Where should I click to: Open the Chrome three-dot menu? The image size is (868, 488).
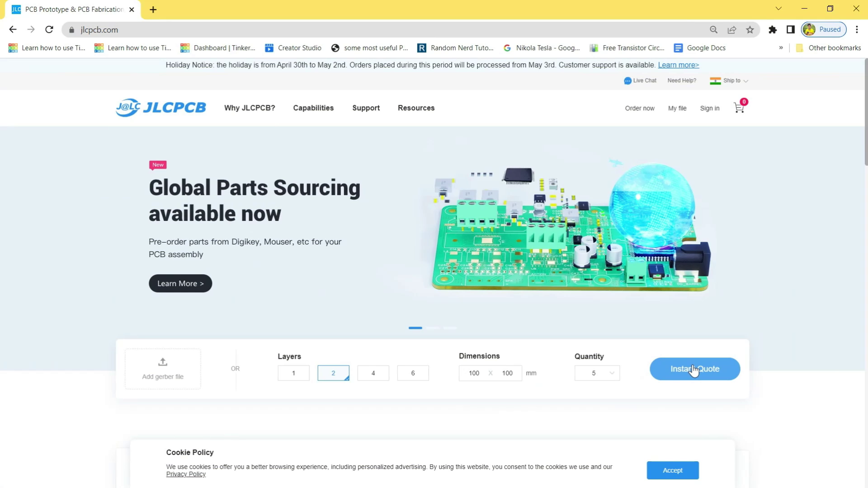(857, 30)
